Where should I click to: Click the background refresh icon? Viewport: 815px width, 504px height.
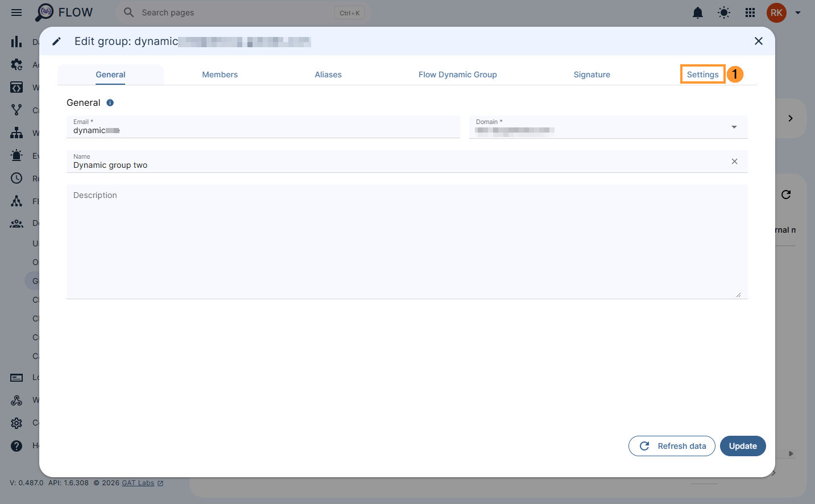point(786,195)
